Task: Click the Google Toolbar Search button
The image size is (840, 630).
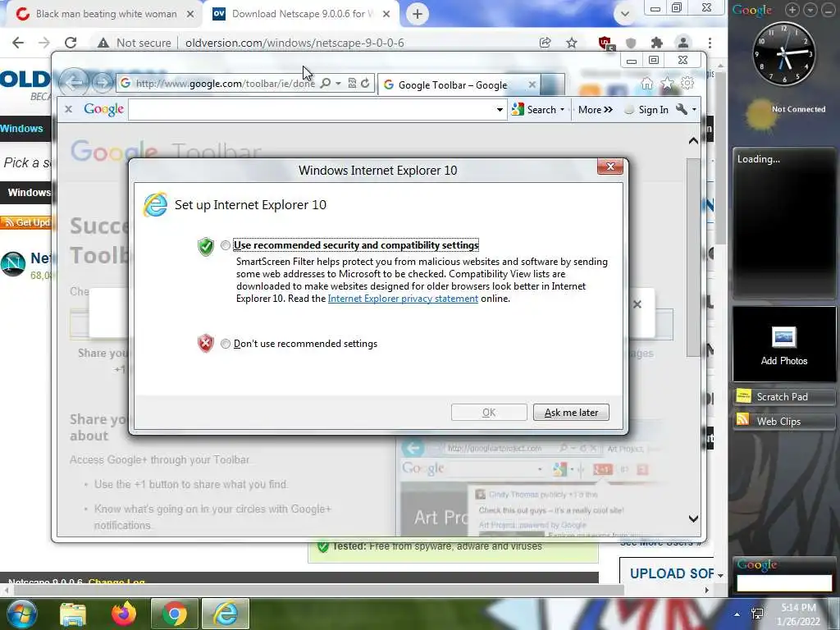Action: pyautogui.click(x=534, y=110)
